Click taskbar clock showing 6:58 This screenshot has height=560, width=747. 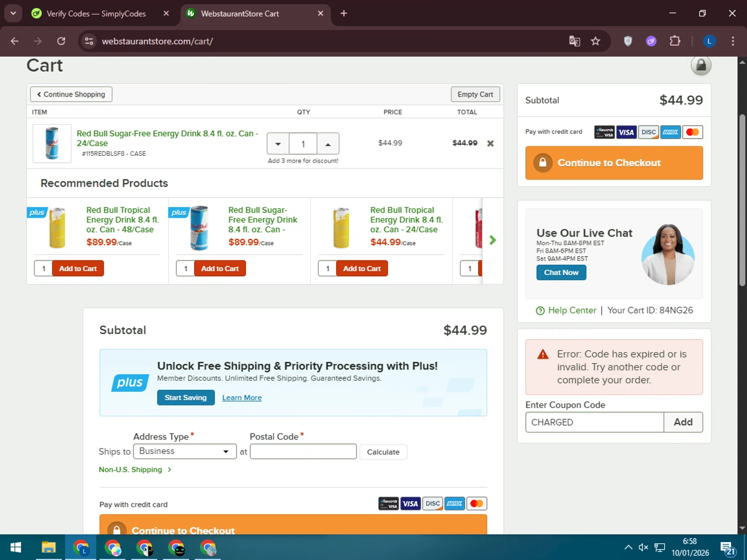690,547
